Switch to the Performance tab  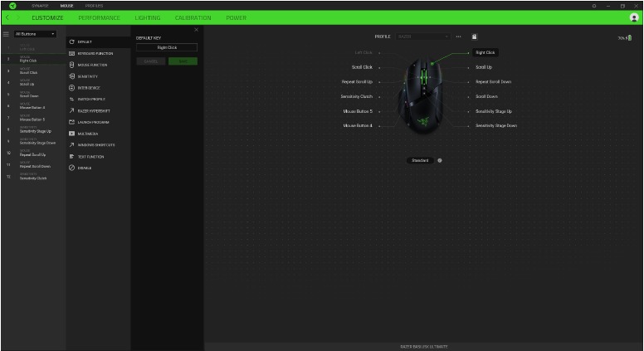pos(99,17)
